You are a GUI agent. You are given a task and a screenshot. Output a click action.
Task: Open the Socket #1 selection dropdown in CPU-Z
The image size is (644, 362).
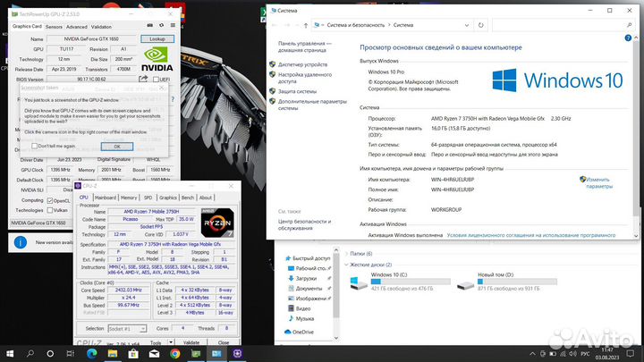pyautogui.click(x=127, y=328)
